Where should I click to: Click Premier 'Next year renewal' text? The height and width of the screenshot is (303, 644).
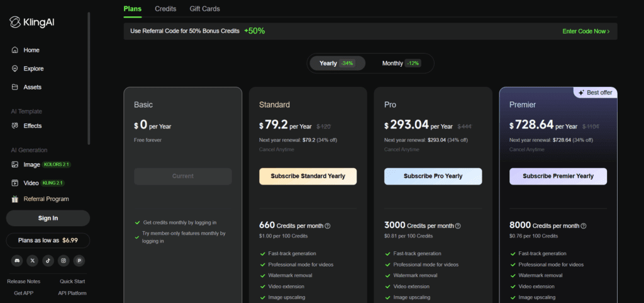(551, 140)
